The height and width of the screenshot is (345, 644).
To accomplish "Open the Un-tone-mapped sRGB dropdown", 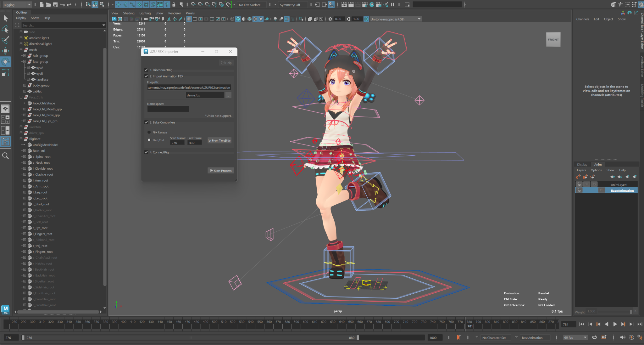I will [x=419, y=19].
